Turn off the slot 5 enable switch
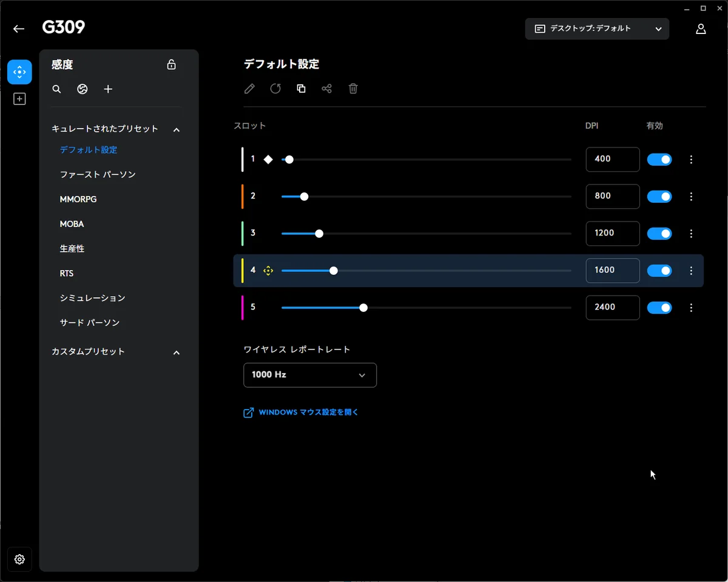The width and height of the screenshot is (728, 582). point(659,308)
